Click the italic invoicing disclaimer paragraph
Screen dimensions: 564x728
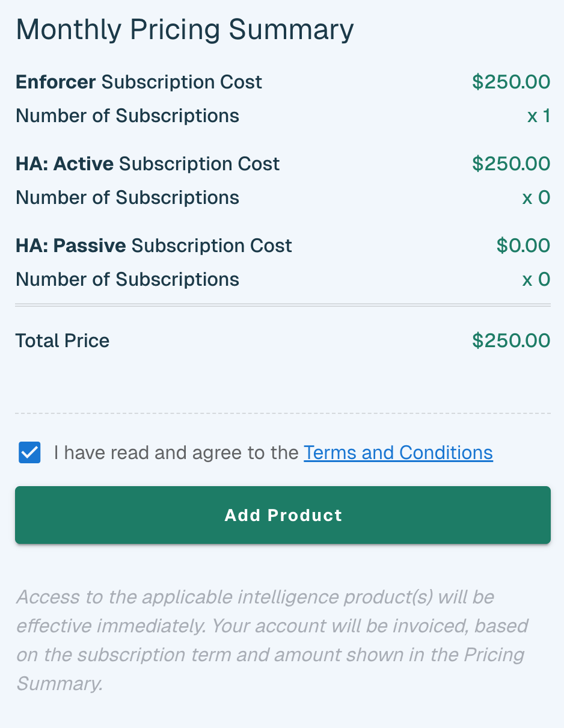coord(272,640)
